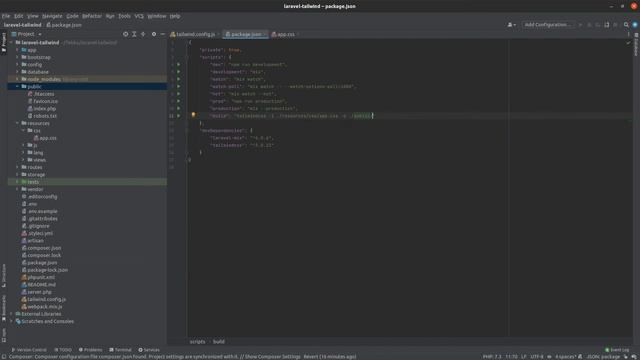Run the "production" script gutter arrow

pyautogui.click(x=178, y=109)
